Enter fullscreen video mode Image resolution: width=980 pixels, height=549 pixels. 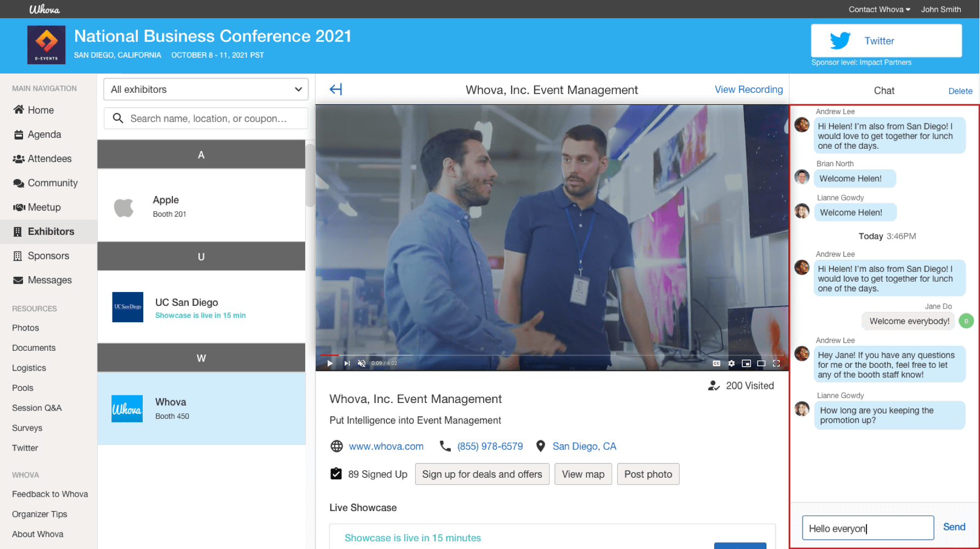point(776,363)
